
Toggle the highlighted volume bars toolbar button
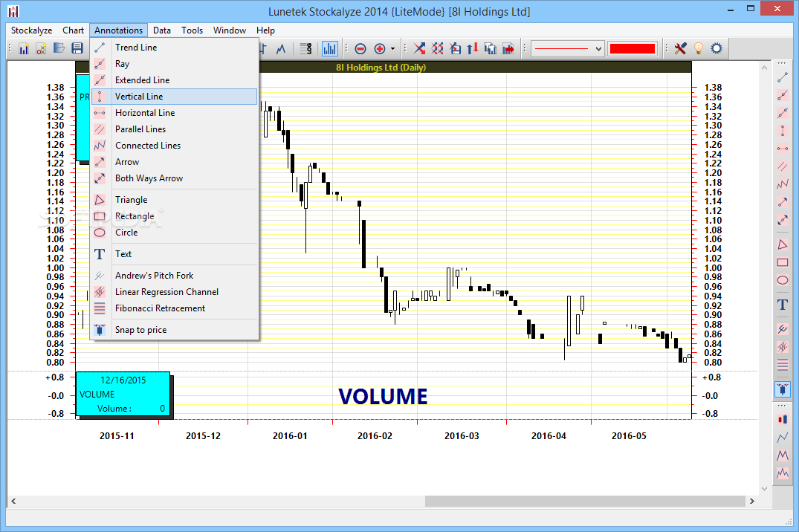coord(330,49)
